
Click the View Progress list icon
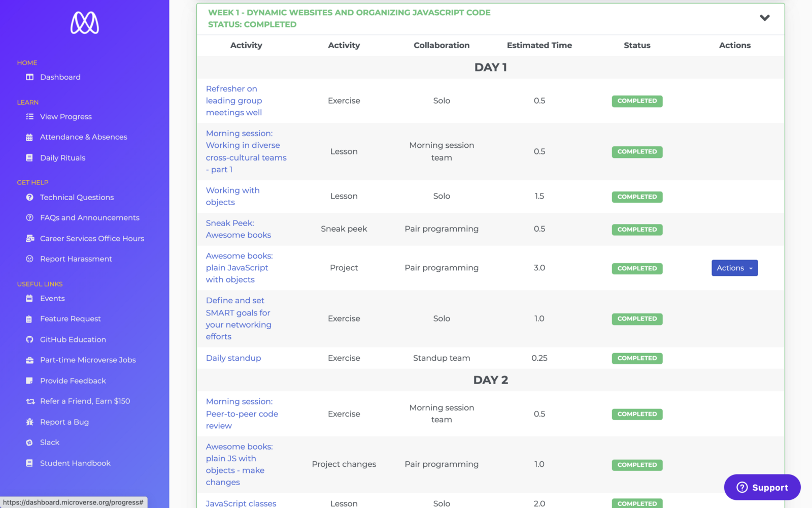point(29,117)
